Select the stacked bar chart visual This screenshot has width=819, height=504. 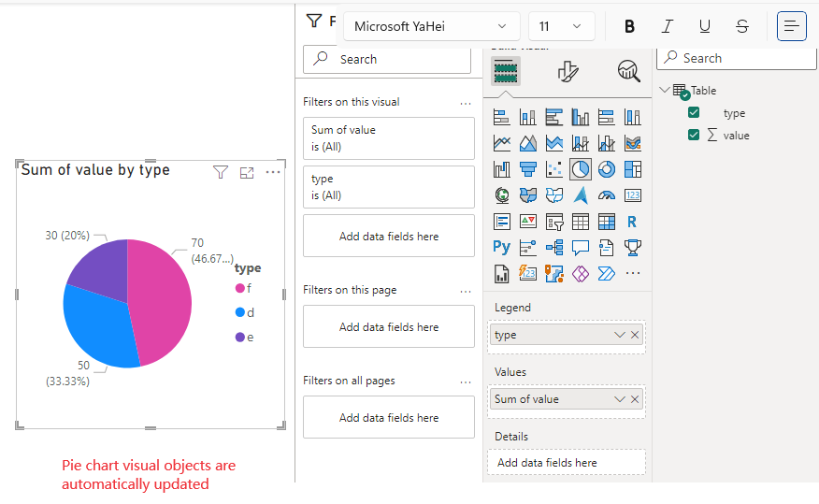click(501, 117)
